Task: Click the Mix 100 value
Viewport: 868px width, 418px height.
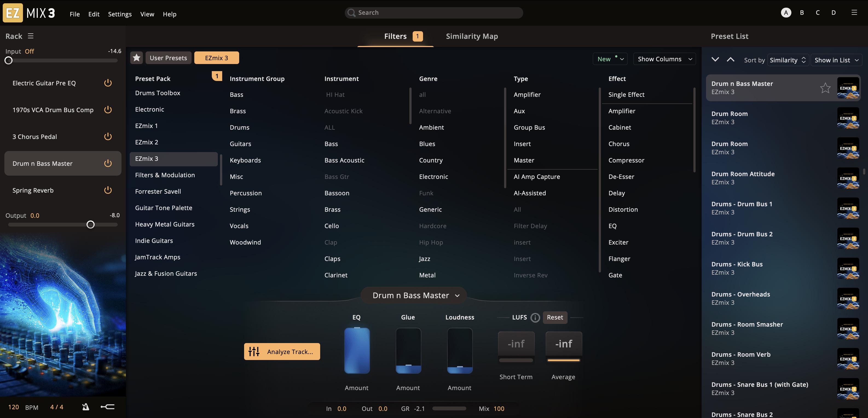Action: click(499, 409)
